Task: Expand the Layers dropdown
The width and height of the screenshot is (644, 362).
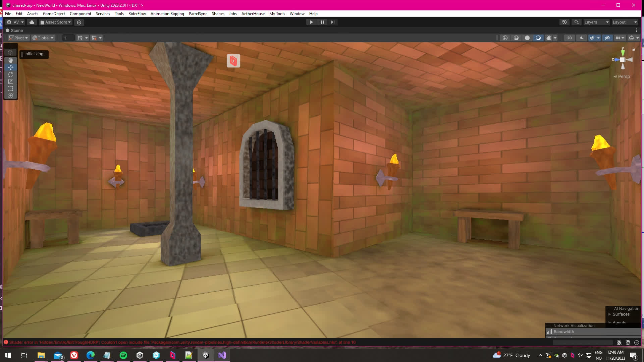Action: pos(596,22)
